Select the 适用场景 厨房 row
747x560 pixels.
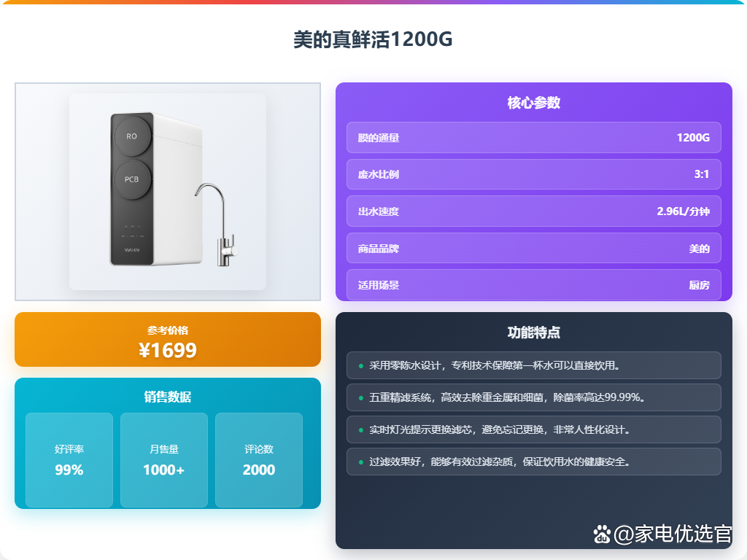[x=533, y=285]
